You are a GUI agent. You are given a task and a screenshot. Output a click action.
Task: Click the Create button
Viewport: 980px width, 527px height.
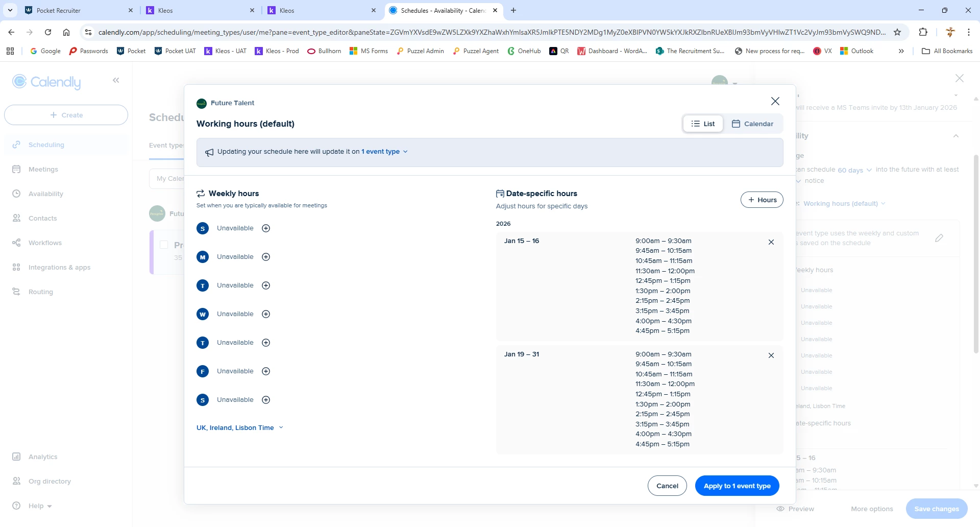click(66, 115)
